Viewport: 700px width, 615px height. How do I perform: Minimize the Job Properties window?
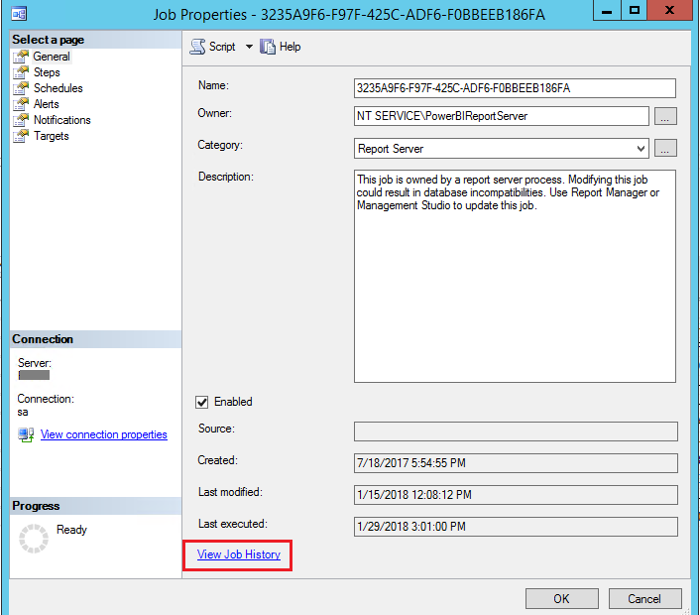(x=607, y=10)
